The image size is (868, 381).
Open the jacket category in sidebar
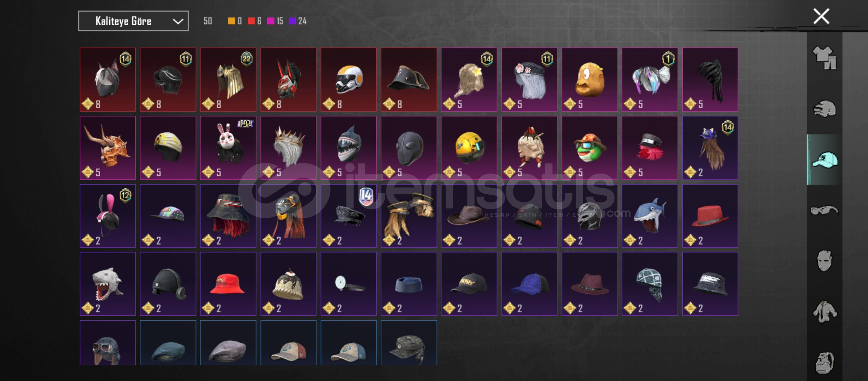pyautogui.click(x=825, y=312)
